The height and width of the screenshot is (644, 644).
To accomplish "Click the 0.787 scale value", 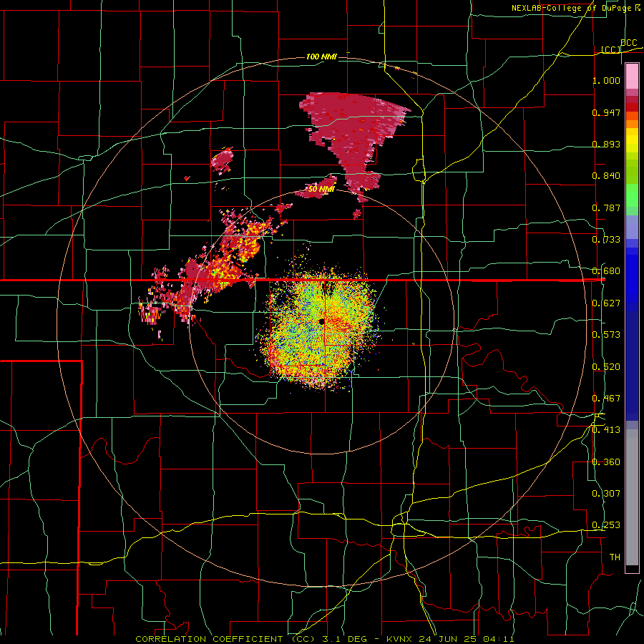I will (x=606, y=208).
